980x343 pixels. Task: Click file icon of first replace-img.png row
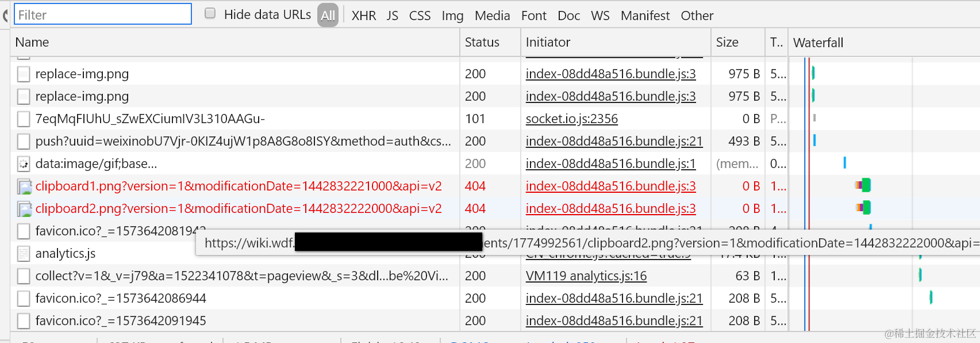click(x=24, y=74)
